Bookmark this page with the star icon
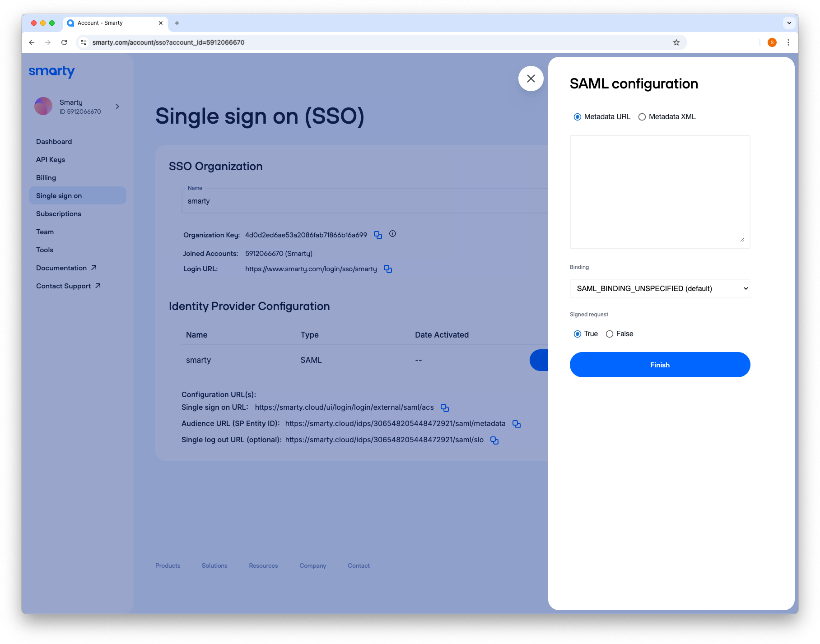Screen dimensions: 820x644 click(x=676, y=42)
